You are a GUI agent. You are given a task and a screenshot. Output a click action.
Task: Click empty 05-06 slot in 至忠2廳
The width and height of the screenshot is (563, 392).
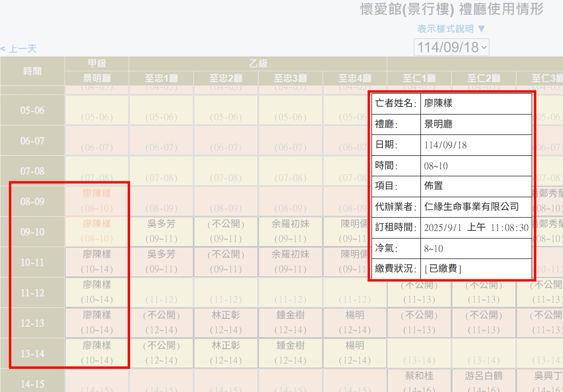tap(226, 111)
